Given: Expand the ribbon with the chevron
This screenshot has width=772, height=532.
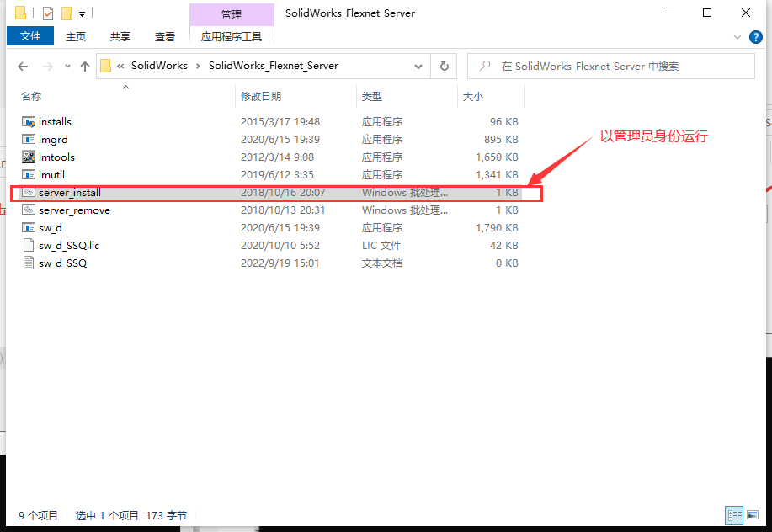Looking at the screenshot, I should pyautogui.click(x=737, y=37).
